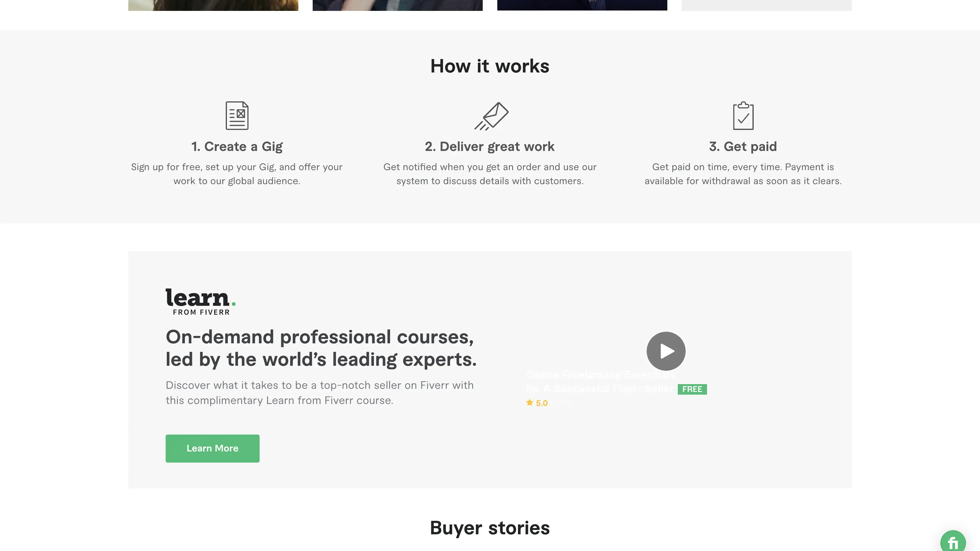
Task: Open the Online Freelancing Essentials course title
Action: coord(601,382)
